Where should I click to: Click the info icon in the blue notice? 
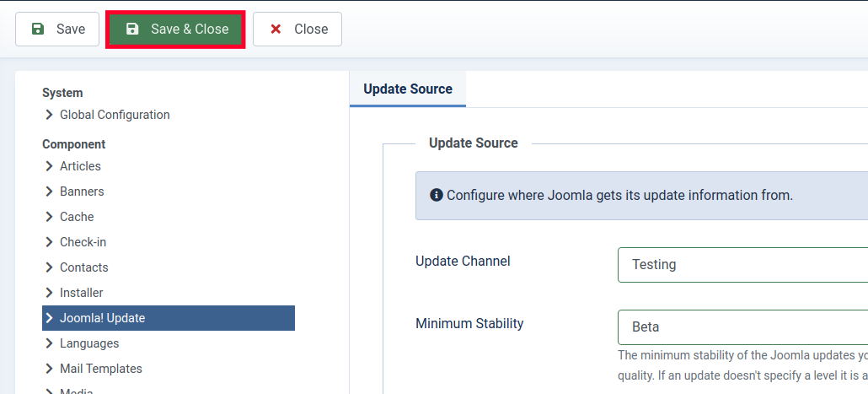tap(437, 196)
